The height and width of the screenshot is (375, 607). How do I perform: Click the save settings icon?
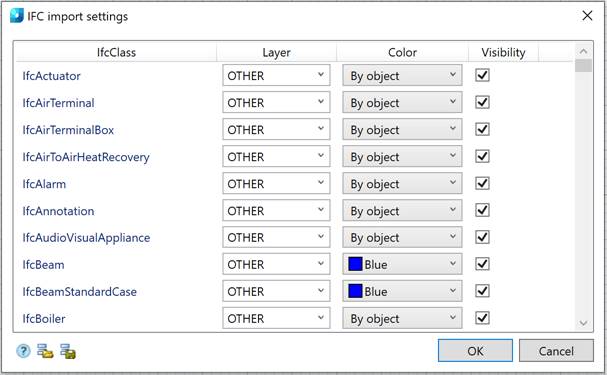[68, 351]
